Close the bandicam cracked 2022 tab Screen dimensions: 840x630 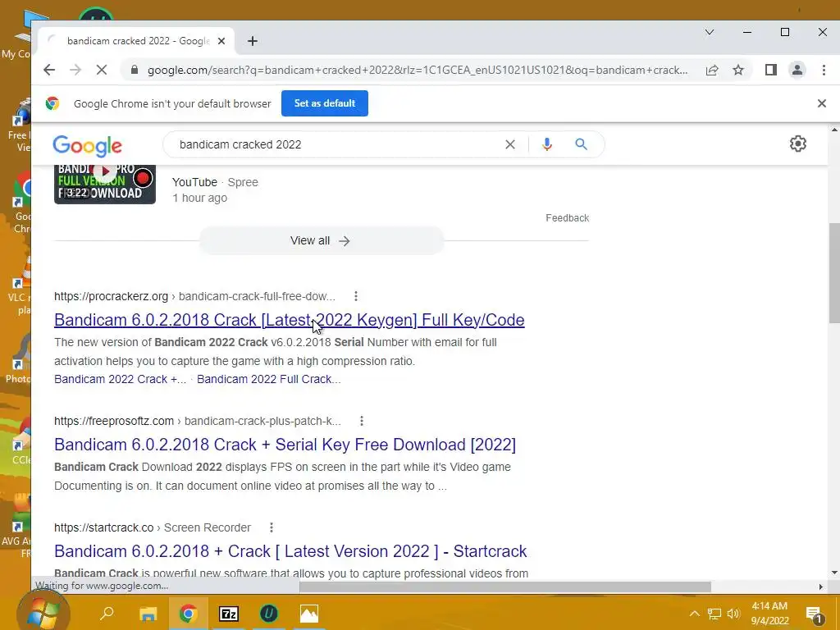[x=221, y=41]
